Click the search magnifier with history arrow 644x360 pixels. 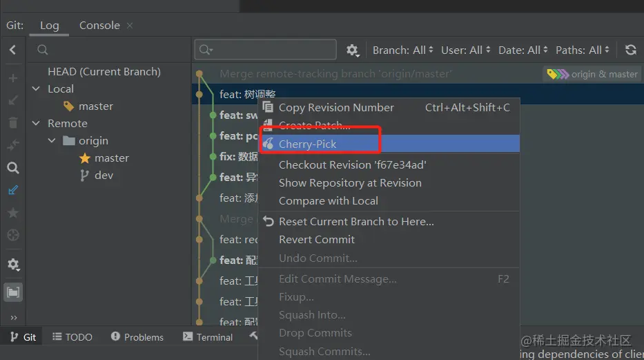pyautogui.click(x=206, y=50)
